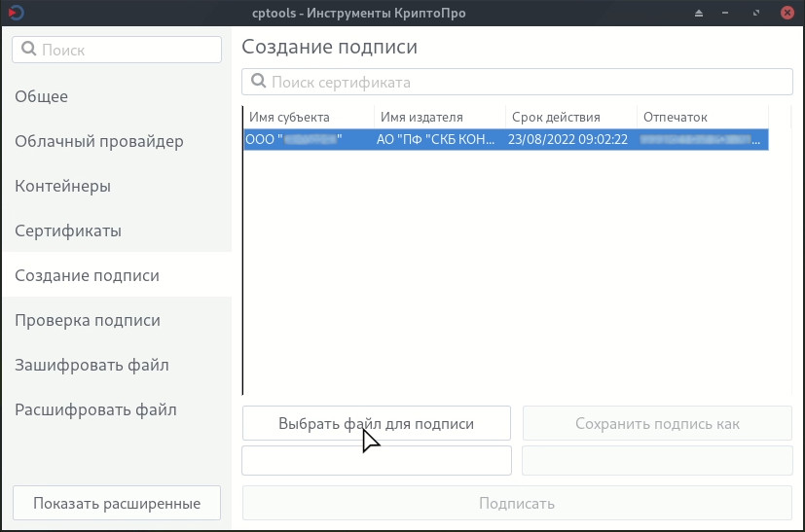Click the Показать расширенные button
The height and width of the screenshot is (532, 805).
(117, 503)
